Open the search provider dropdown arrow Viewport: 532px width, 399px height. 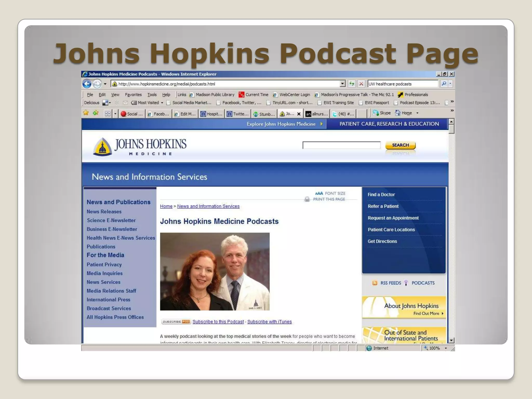pyautogui.click(x=450, y=84)
